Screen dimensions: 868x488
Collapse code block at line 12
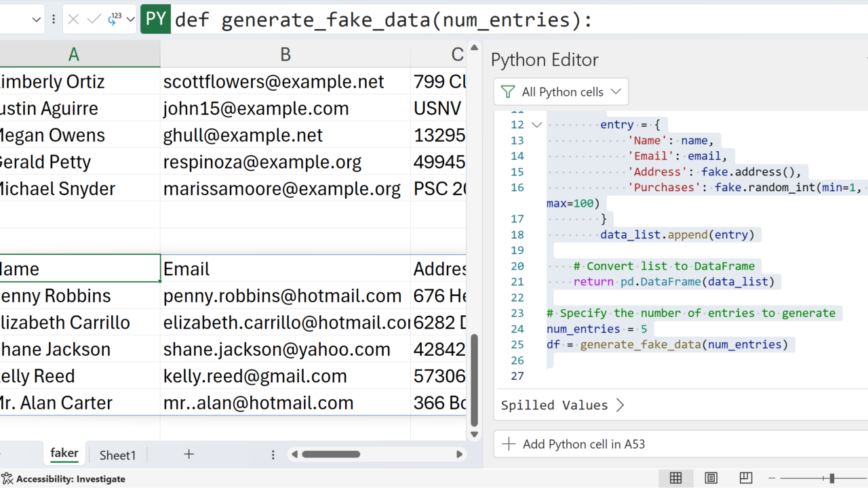click(536, 125)
